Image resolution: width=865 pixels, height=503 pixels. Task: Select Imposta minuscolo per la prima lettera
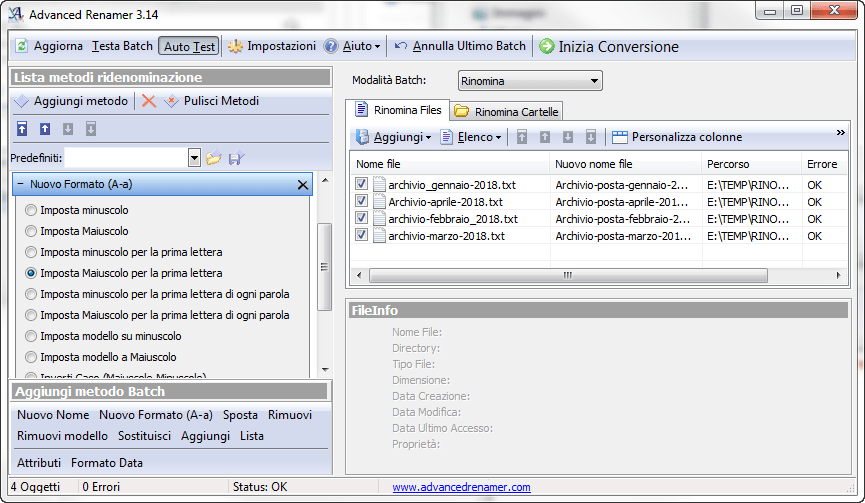pyautogui.click(x=31, y=252)
